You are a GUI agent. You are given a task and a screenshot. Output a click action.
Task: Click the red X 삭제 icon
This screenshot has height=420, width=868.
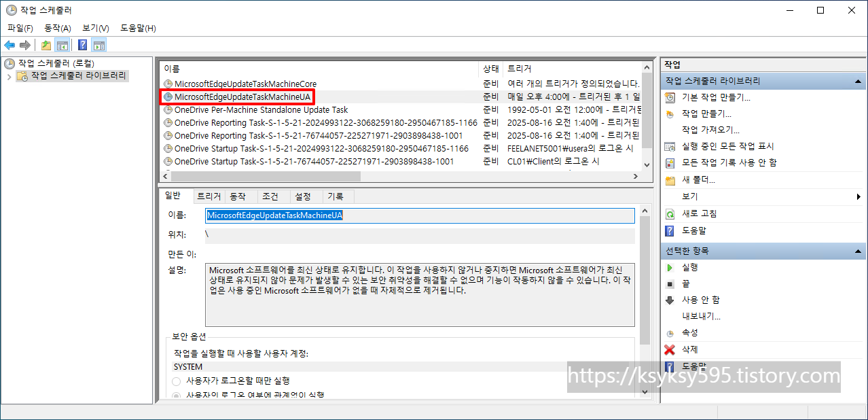click(x=670, y=350)
